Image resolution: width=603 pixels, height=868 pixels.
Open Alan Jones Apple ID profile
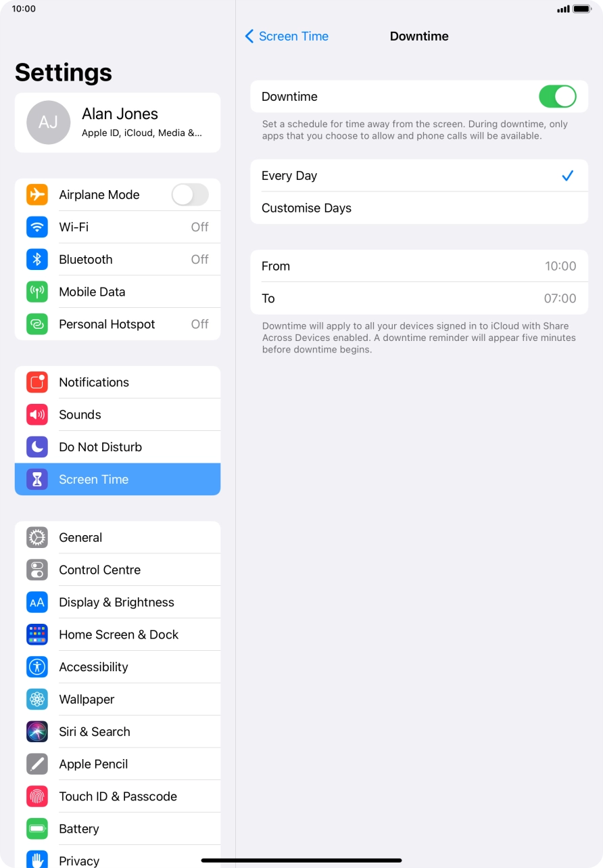118,122
